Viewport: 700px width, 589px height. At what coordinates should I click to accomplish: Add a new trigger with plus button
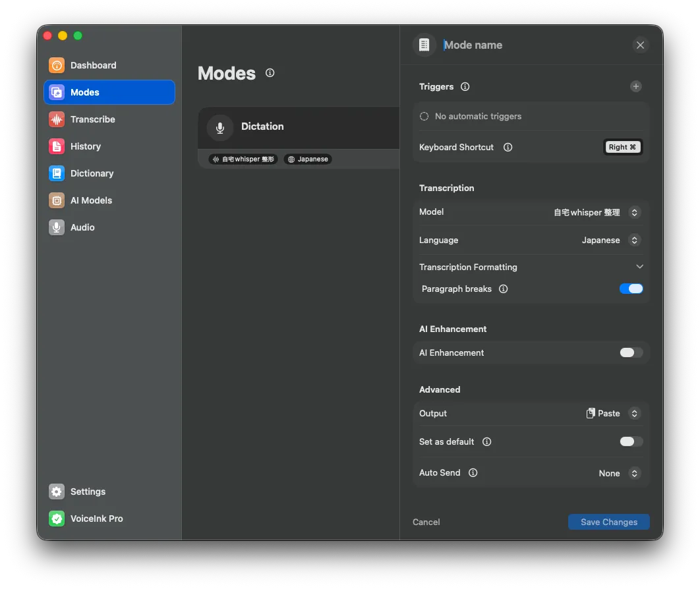tap(636, 86)
